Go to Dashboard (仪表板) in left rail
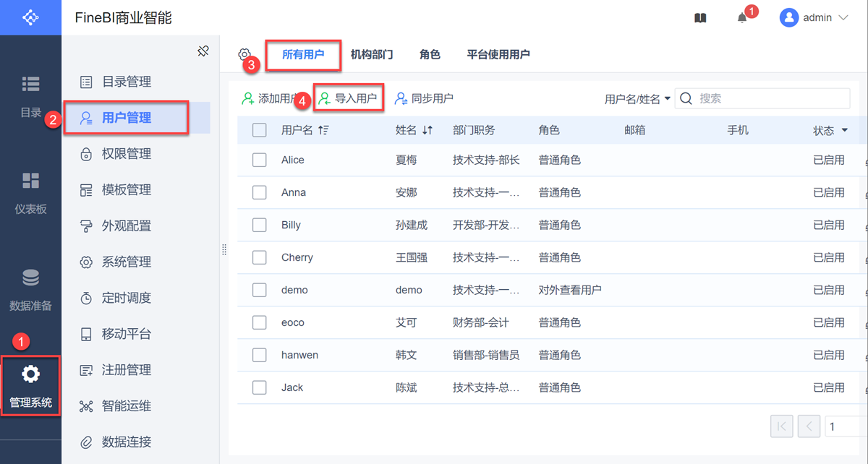Screen dimensions: 868x464 (x=30, y=192)
